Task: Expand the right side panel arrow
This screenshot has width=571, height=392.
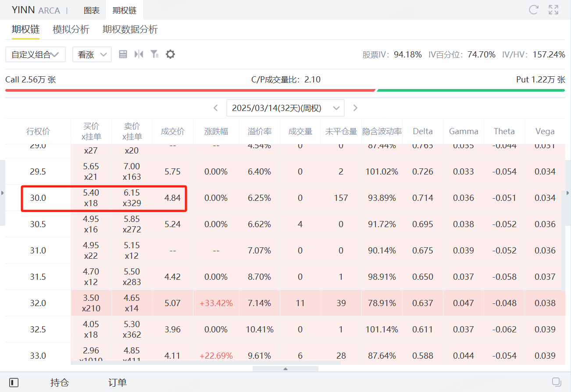Action: click(568, 193)
